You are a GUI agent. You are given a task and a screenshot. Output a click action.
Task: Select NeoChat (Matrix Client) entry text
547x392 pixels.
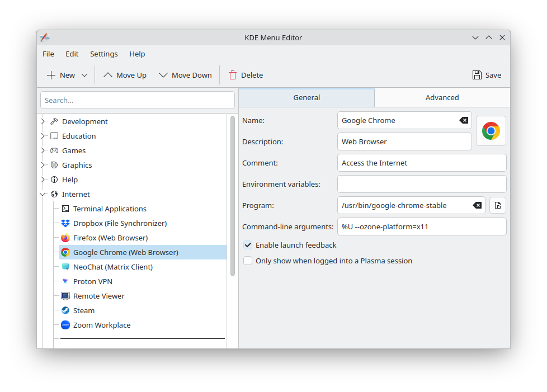pos(113,267)
